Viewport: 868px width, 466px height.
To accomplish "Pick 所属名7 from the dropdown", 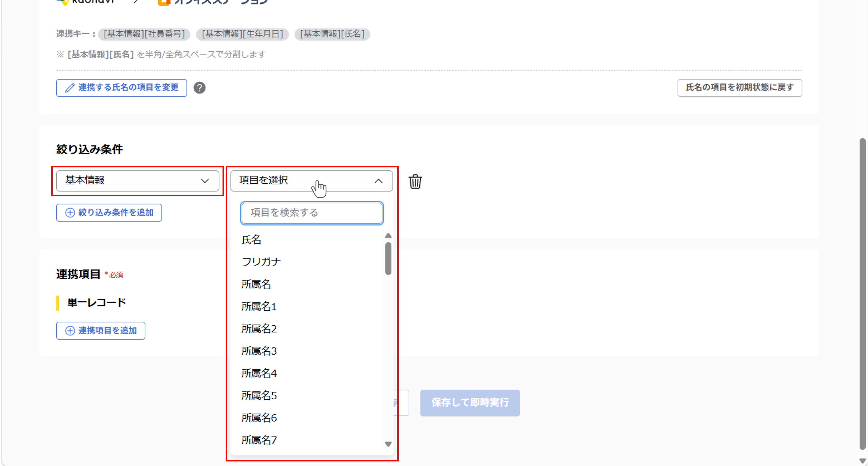I will coord(259,440).
